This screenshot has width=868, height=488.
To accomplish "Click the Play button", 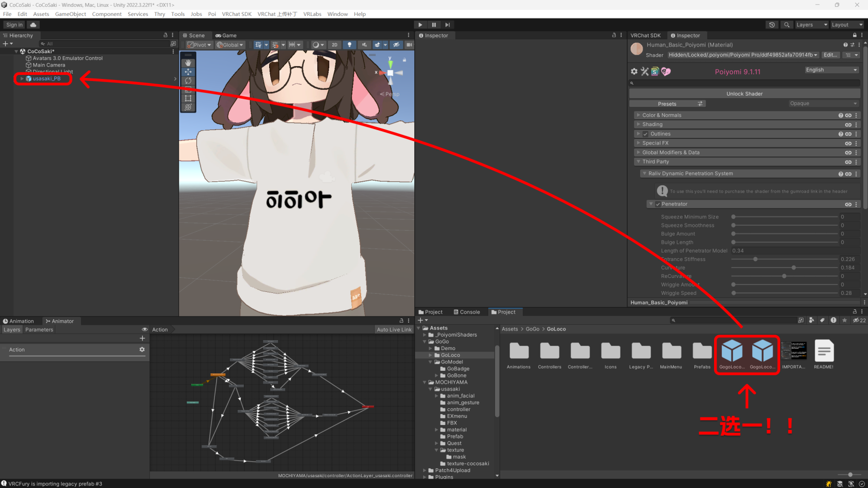I will pyautogui.click(x=420, y=25).
